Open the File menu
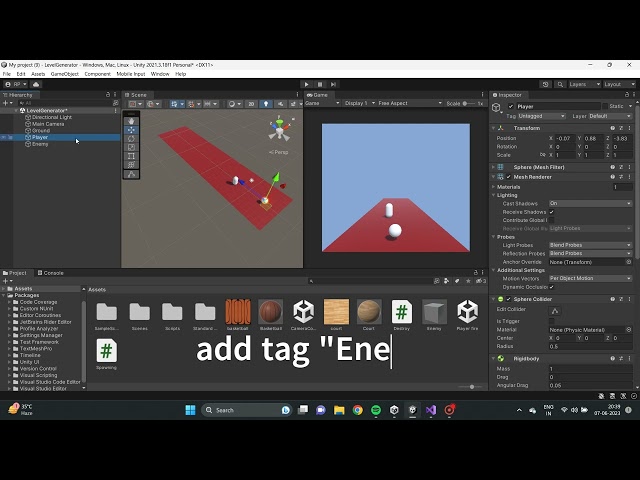 pos(7,74)
